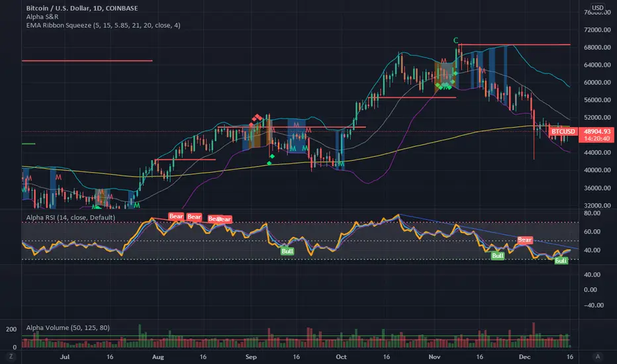Click the first Bear label near August RSI peak
The width and height of the screenshot is (617, 364).
click(x=176, y=216)
